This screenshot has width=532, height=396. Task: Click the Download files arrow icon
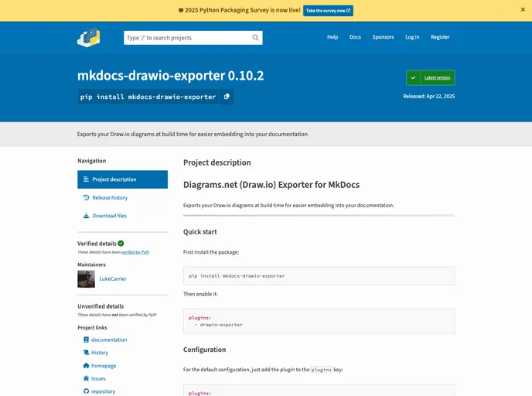click(86, 216)
